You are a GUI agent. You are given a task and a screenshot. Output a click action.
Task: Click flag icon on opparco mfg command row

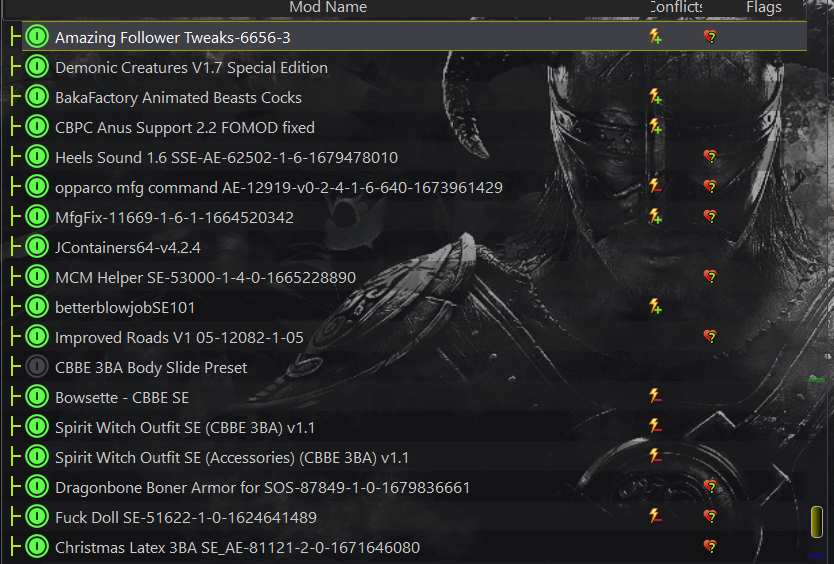[x=710, y=187]
